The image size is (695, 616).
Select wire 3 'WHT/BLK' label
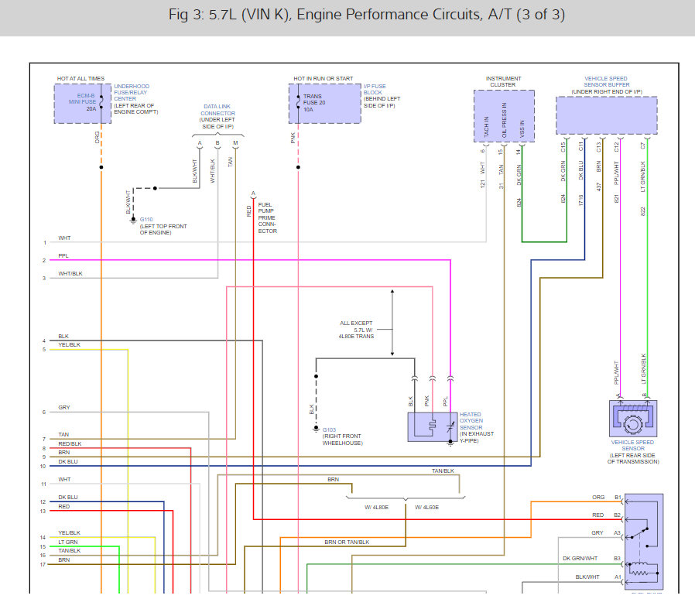pyautogui.click(x=70, y=273)
